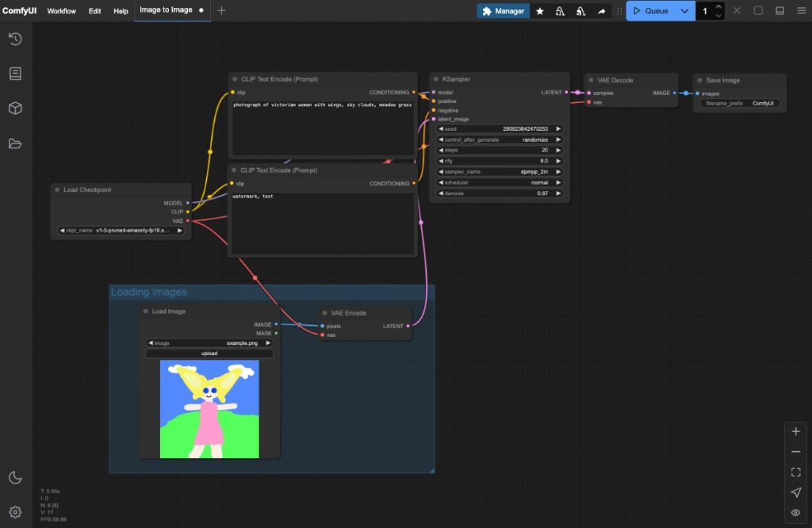812x528 pixels.
Task: Open the Workflow menu
Action: click(61, 11)
